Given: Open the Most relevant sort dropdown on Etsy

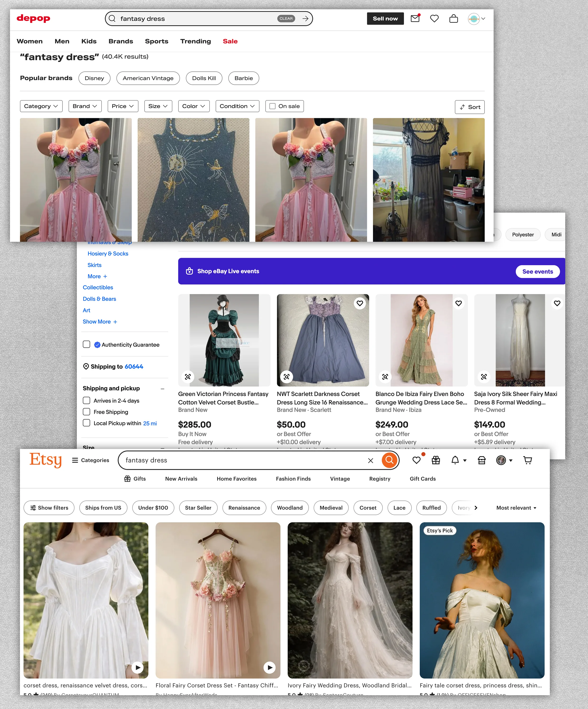Looking at the screenshot, I should 516,508.
